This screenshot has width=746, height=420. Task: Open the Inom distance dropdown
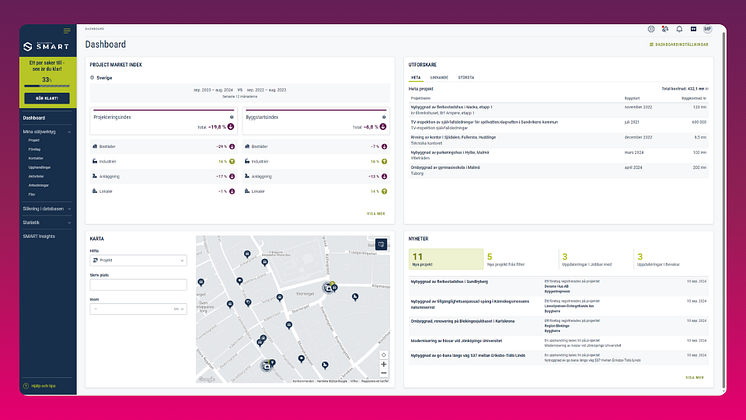pyautogui.click(x=138, y=309)
